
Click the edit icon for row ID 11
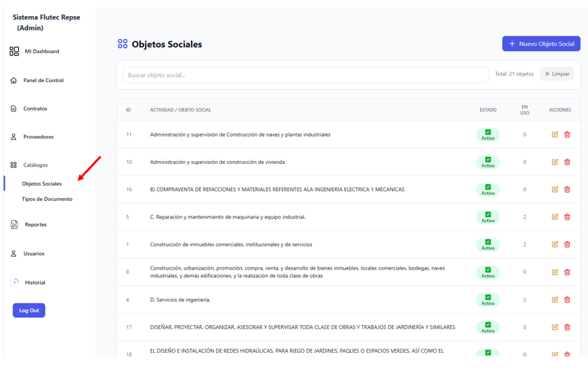tap(554, 134)
